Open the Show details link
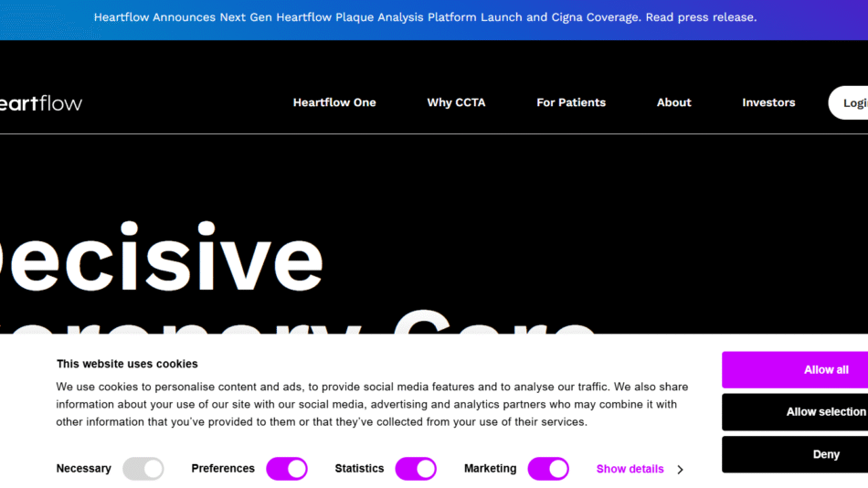Image resolution: width=868 pixels, height=488 pixels. 630,469
